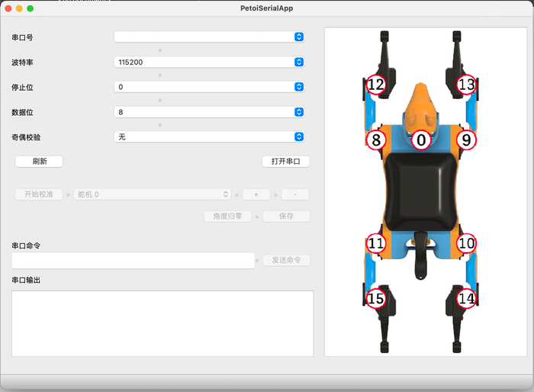This screenshot has width=534, height=392.
Task: Click the 刷新 refresh button
Action: coord(39,162)
